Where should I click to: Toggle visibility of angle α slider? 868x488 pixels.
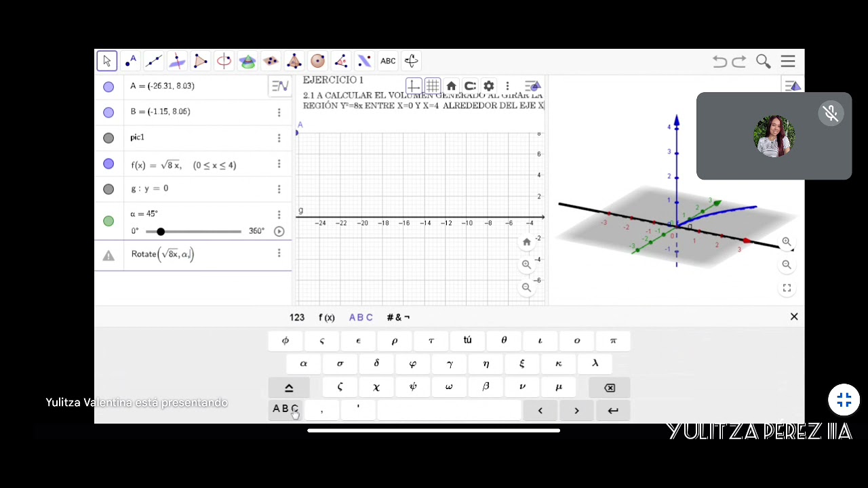click(108, 221)
